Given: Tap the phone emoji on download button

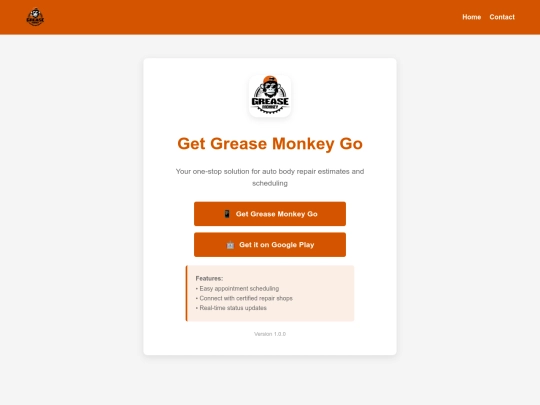Looking at the screenshot, I should [x=227, y=214].
